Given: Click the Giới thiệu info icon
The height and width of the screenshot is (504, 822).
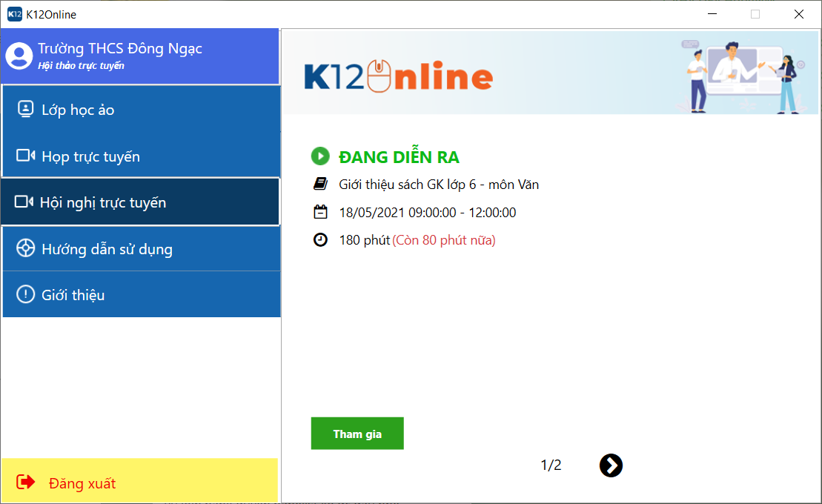Looking at the screenshot, I should [26, 294].
